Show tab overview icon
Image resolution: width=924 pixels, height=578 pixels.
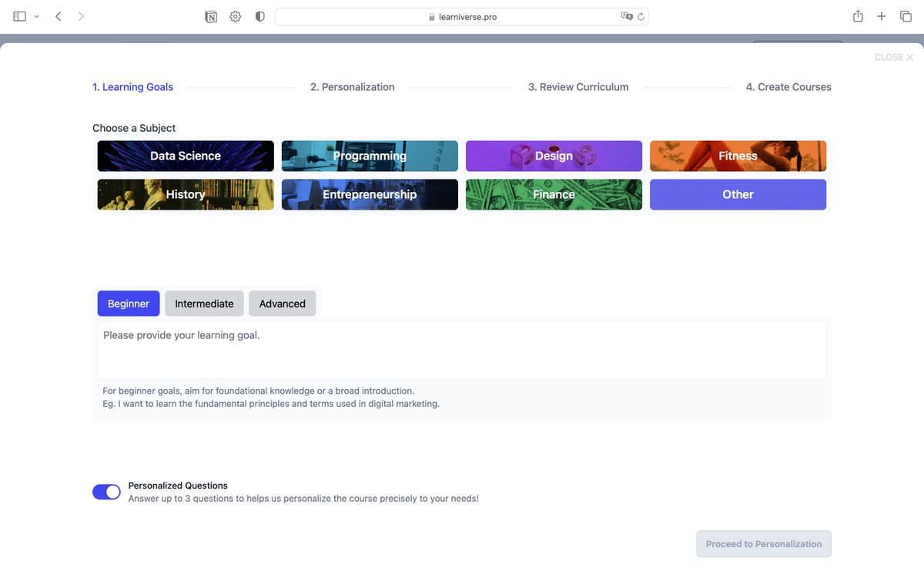[906, 16]
